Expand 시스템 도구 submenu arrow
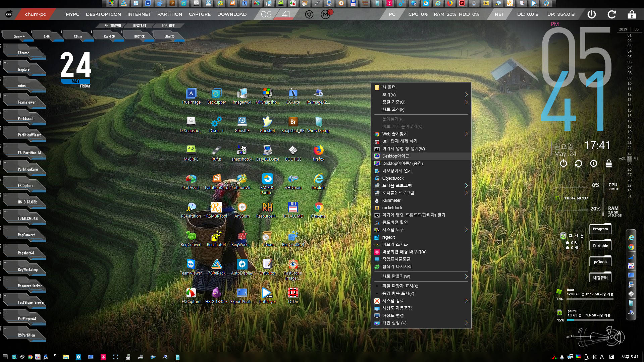The image size is (644, 362). coord(466,230)
